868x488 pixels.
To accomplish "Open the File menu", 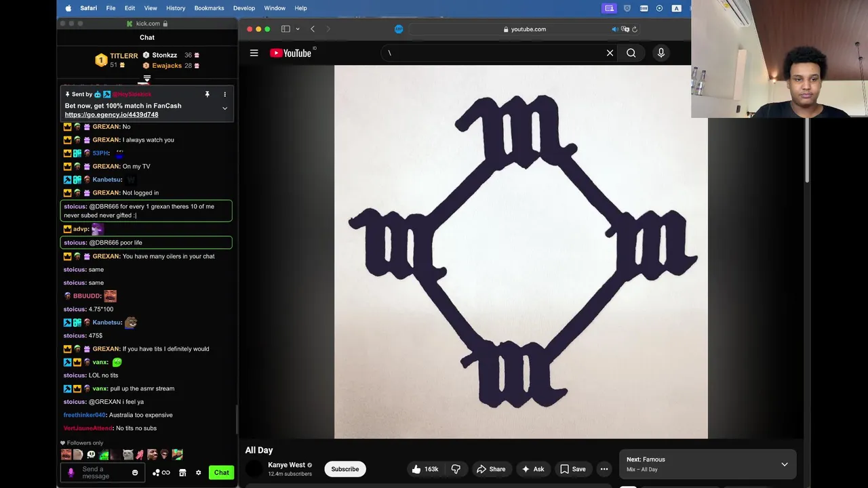I will (x=111, y=8).
